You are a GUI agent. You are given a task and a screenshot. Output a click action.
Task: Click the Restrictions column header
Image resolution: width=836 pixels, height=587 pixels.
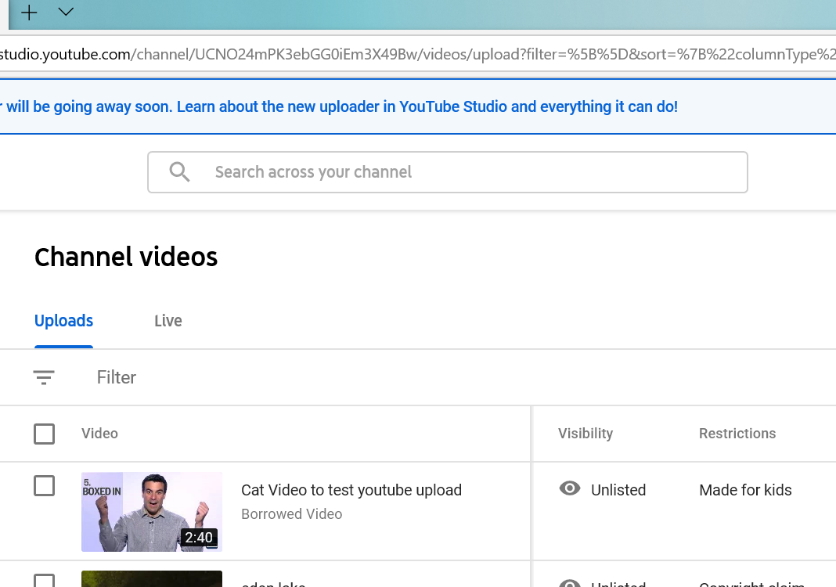point(737,433)
